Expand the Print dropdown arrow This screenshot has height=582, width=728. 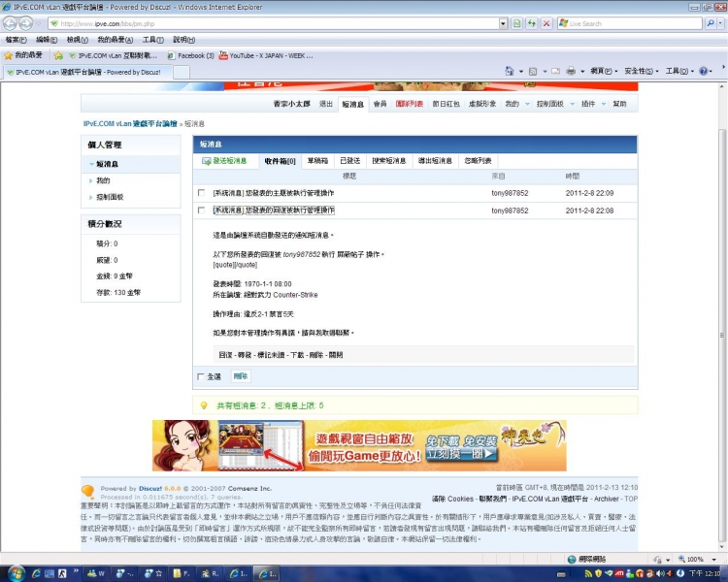[582, 71]
